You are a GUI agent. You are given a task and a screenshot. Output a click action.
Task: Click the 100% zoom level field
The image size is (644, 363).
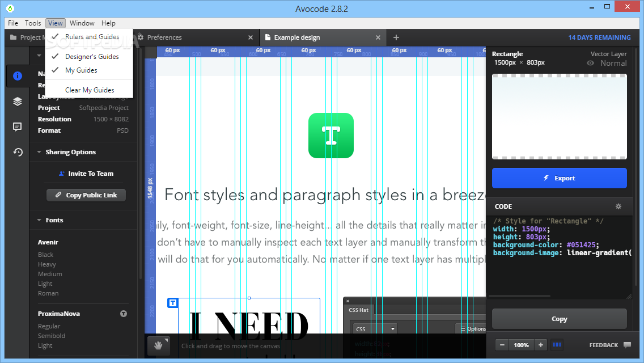tap(521, 345)
